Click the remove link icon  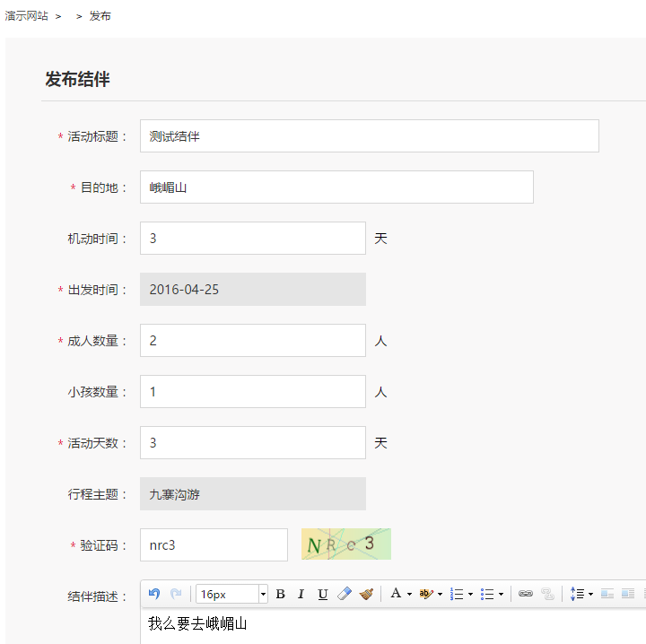pos(547,594)
